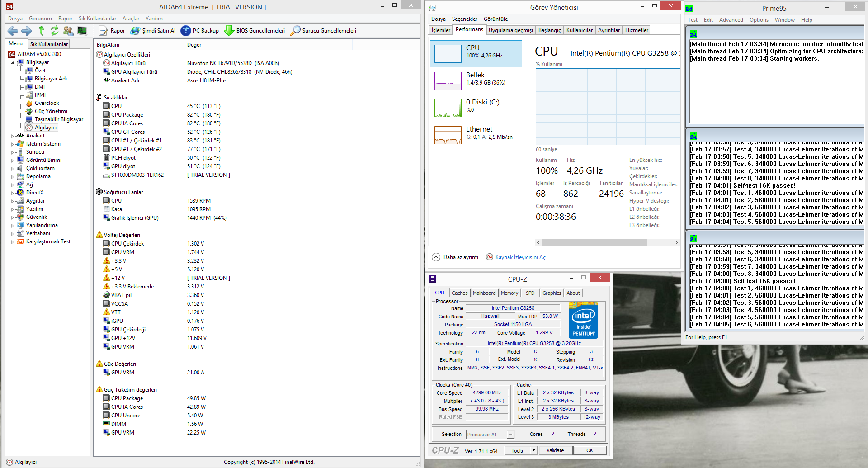Click the Intel Pentium logo in CPU-Z
The image size is (868, 468).
point(583,321)
